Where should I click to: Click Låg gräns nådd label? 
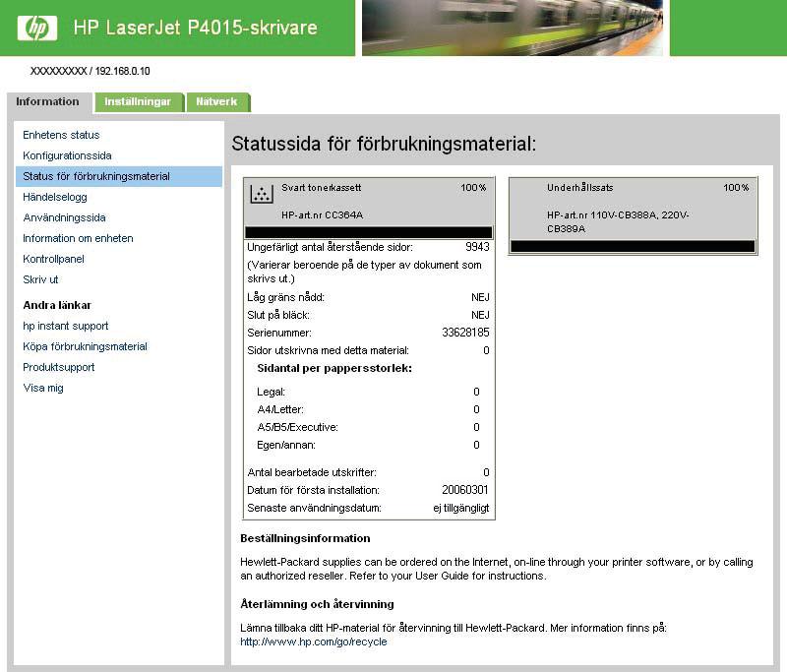tap(285, 297)
